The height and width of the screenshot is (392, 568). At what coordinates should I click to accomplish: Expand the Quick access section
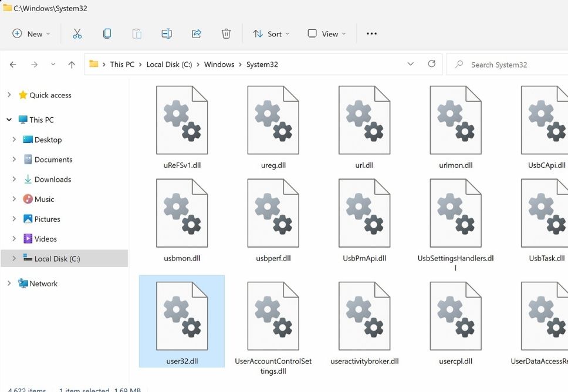point(9,94)
